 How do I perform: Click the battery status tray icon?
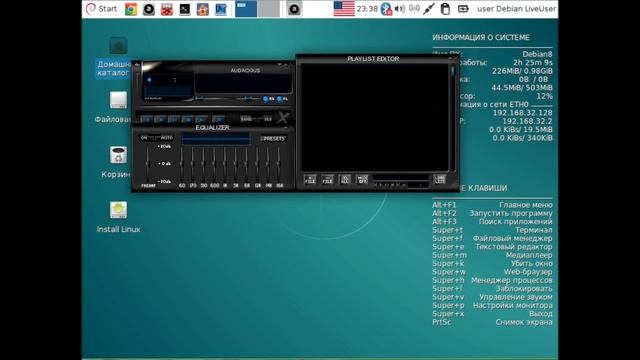tap(463, 9)
